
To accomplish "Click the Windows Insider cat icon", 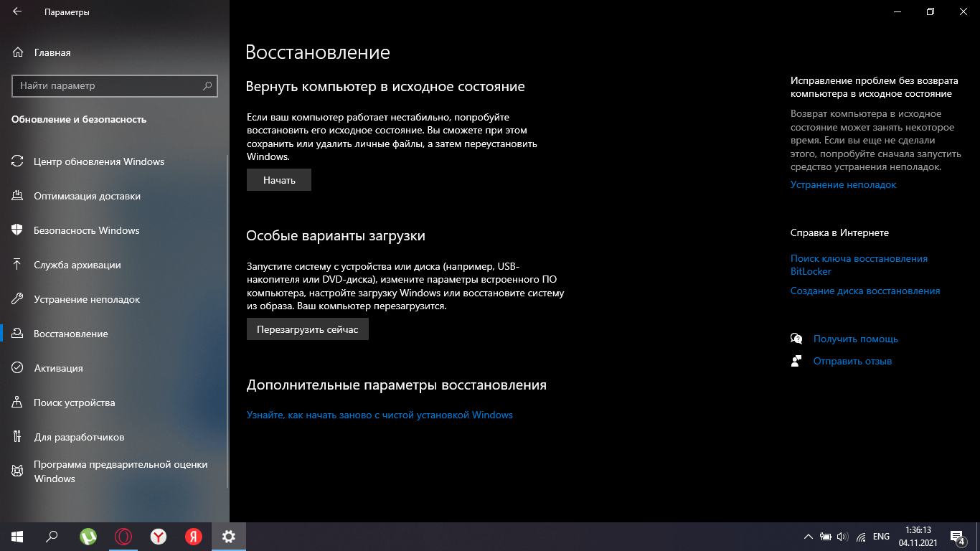I will 18,471.
